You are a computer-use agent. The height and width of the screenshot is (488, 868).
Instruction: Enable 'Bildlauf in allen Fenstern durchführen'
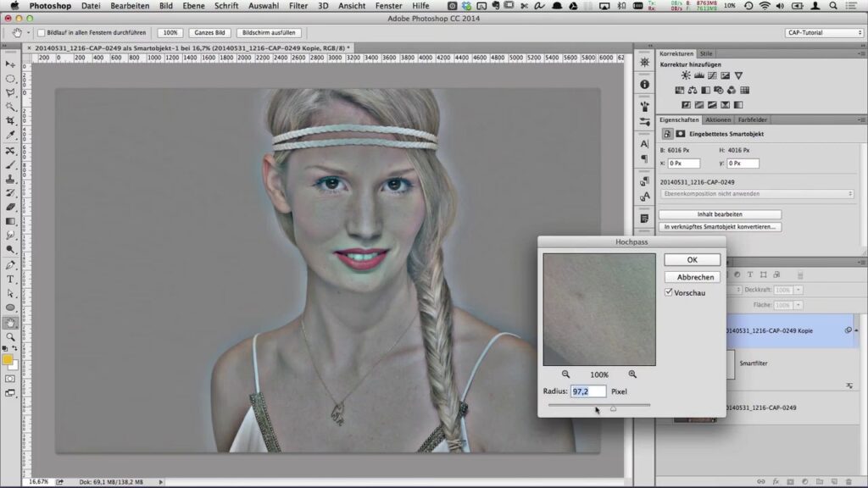point(41,33)
